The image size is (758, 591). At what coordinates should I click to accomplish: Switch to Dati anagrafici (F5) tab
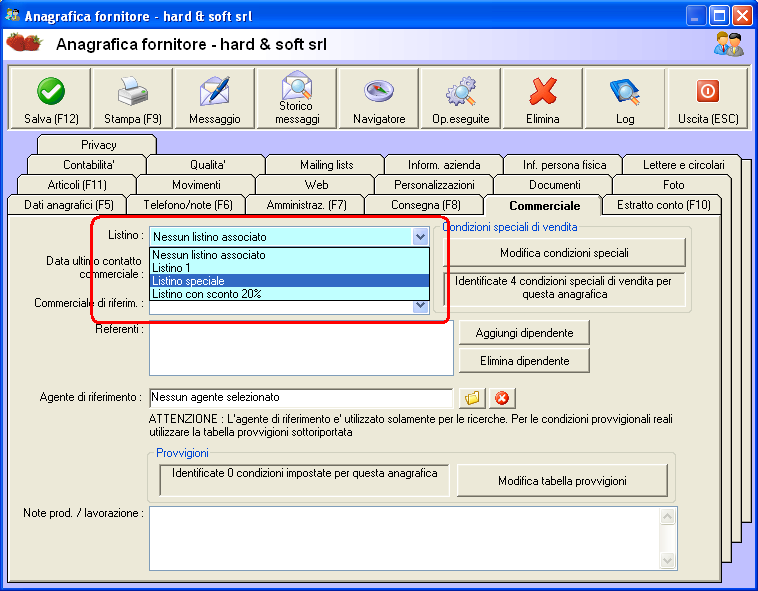pos(69,205)
